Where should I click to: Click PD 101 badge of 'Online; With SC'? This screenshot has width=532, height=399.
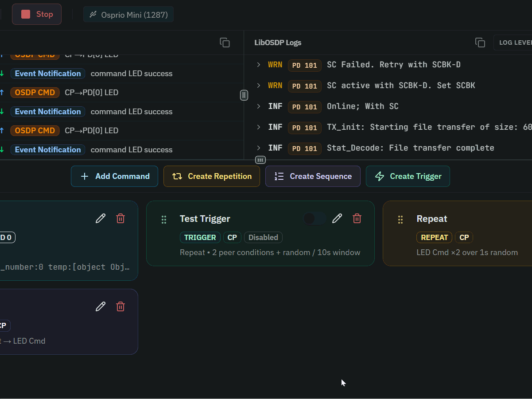305,107
